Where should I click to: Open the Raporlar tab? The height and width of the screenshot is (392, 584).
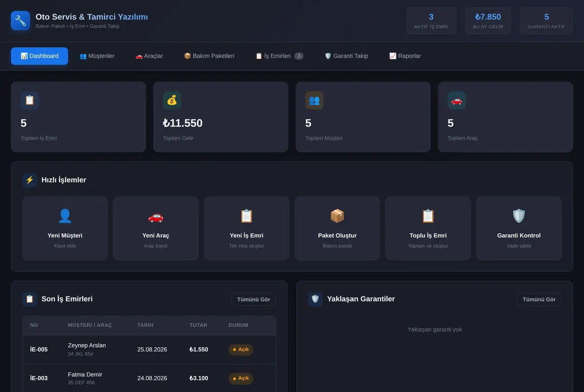pos(405,56)
